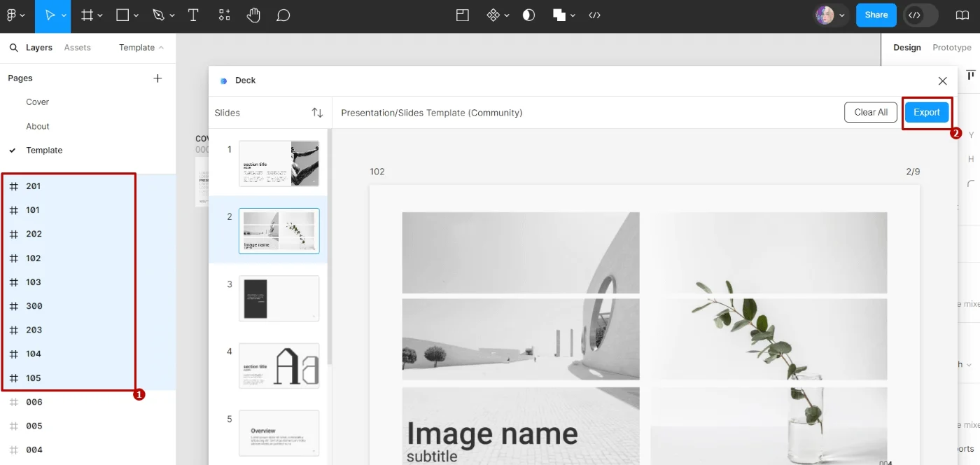Select the Hand tool
The image size is (980, 465).
pyautogui.click(x=253, y=15)
